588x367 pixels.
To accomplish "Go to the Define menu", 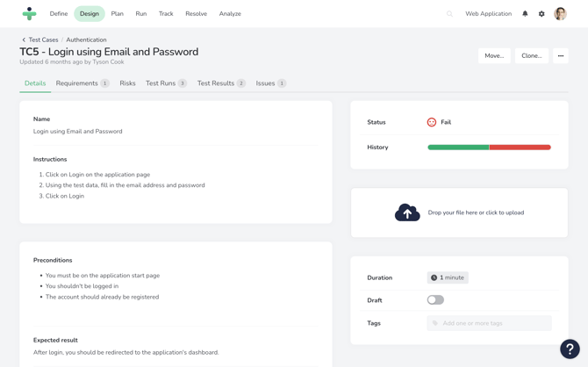I will coord(59,13).
